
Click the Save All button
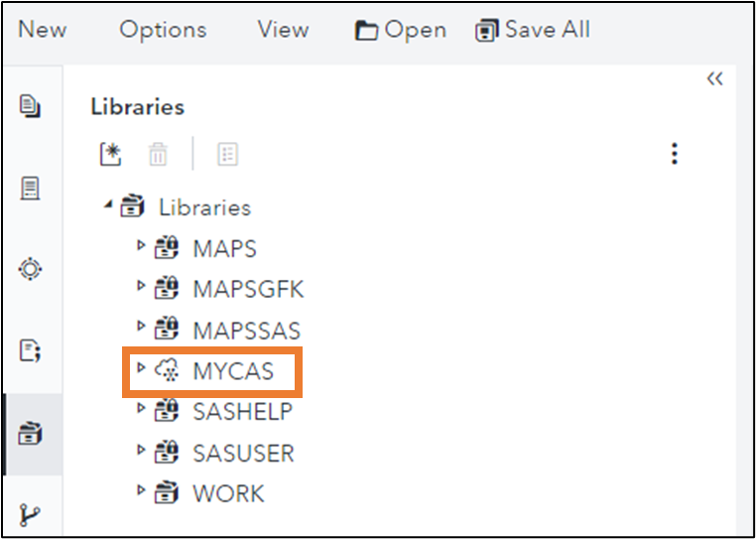pyautogui.click(x=533, y=30)
